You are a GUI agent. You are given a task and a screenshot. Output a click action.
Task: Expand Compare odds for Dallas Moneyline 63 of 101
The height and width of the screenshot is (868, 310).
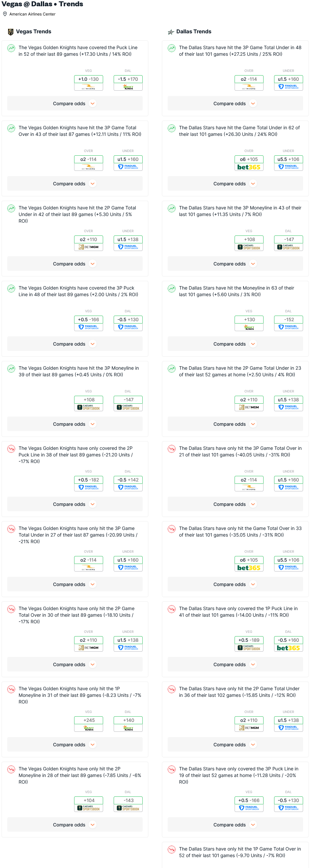point(235,344)
